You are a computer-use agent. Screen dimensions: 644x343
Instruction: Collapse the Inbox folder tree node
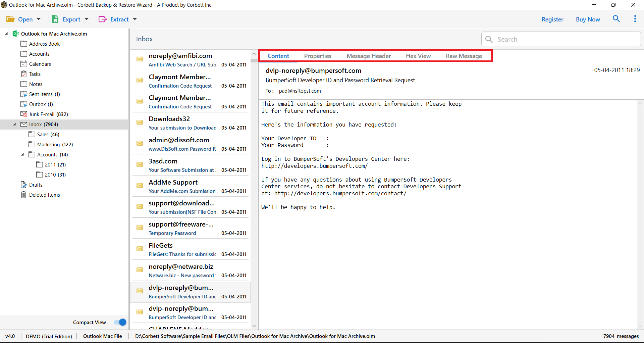tap(15, 124)
